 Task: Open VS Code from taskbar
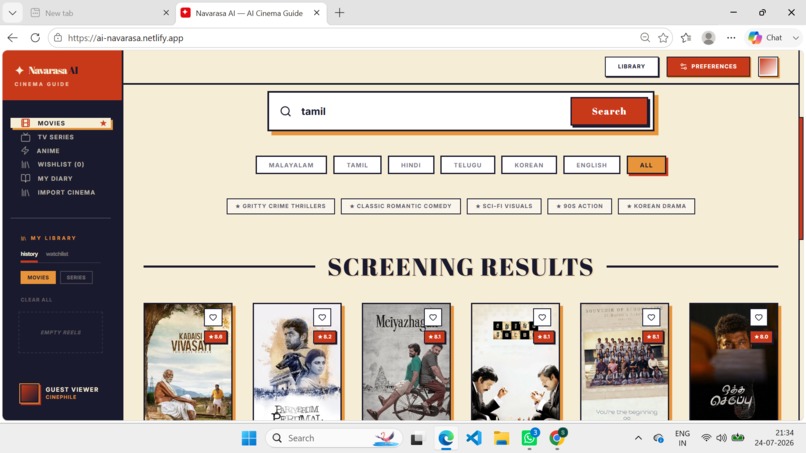tap(474, 438)
